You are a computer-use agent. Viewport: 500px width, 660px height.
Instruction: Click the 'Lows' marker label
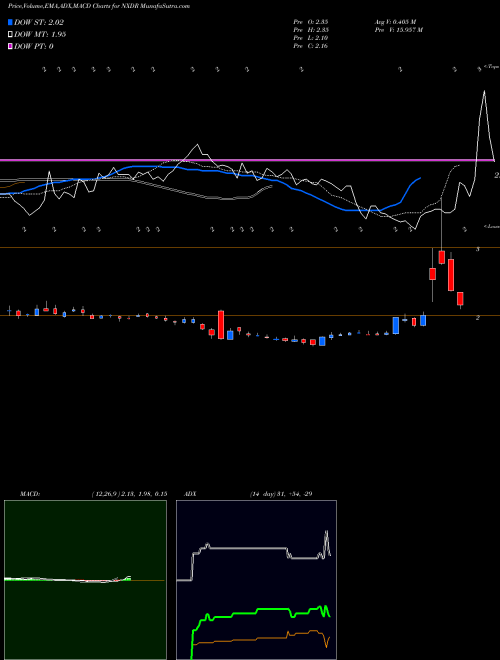pyautogui.click(x=491, y=226)
